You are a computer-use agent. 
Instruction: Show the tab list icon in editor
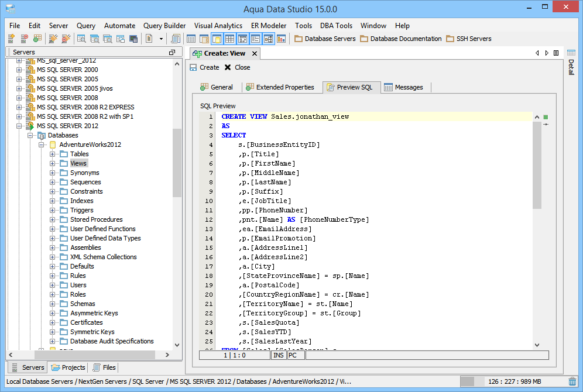tap(556, 53)
